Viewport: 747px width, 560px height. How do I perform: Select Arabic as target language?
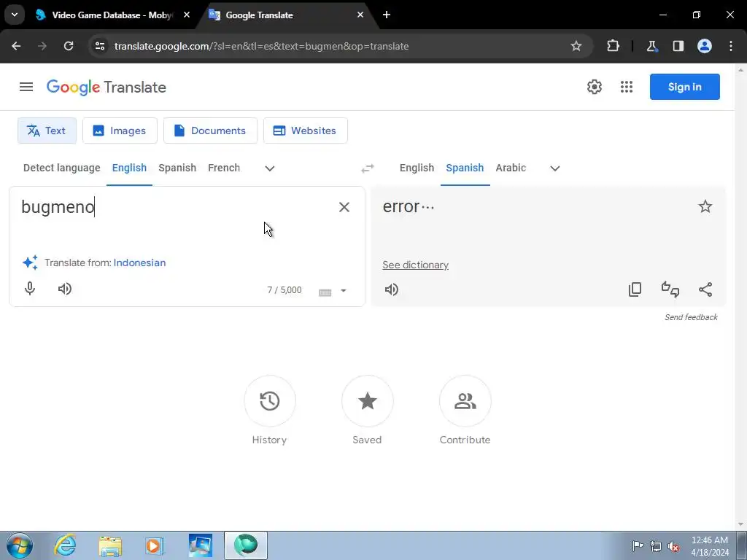(511, 168)
